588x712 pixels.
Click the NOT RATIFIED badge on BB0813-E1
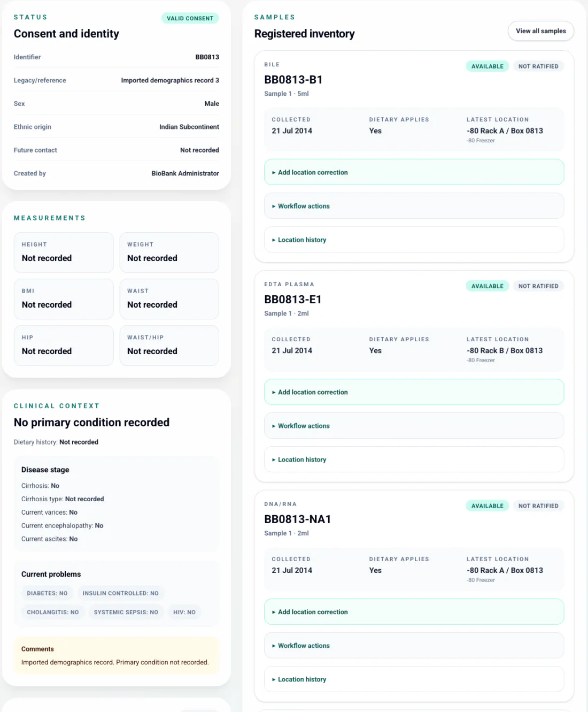(538, 286)
